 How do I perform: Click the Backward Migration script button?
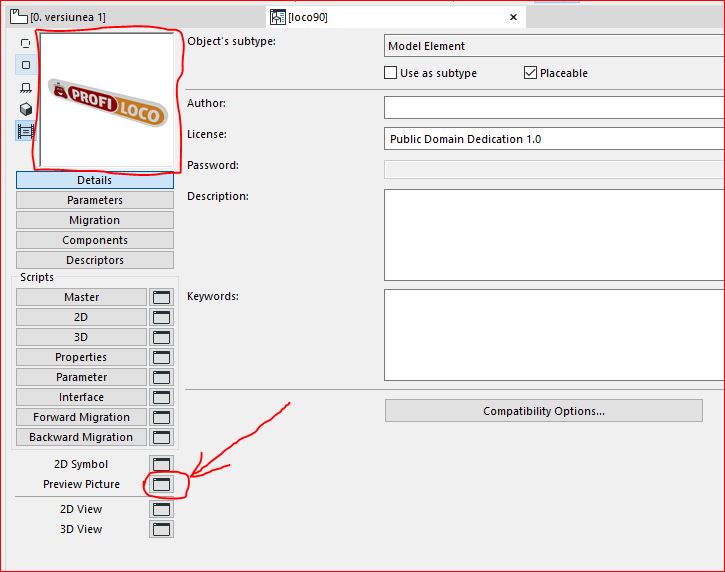click(x=81, y=437)
